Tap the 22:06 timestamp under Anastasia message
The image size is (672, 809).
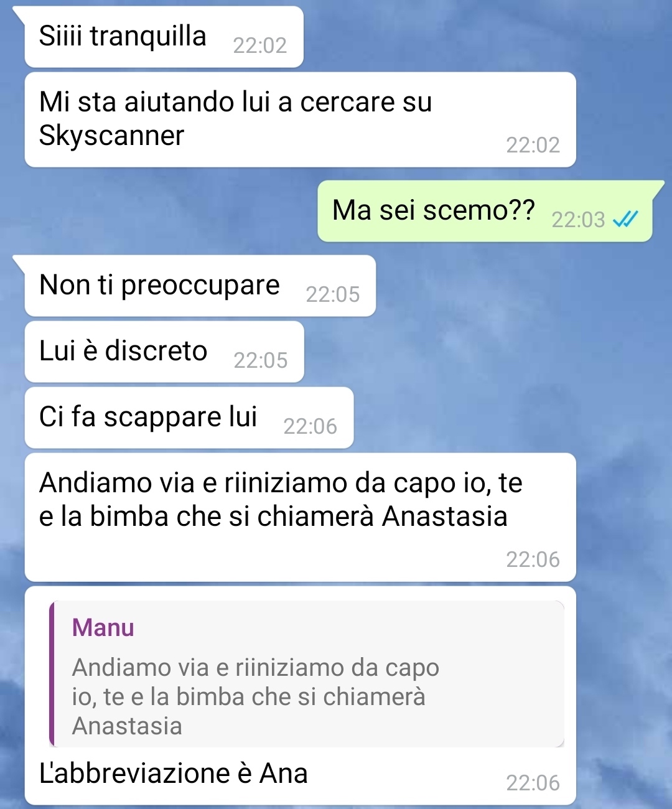[x=533, y=559]
